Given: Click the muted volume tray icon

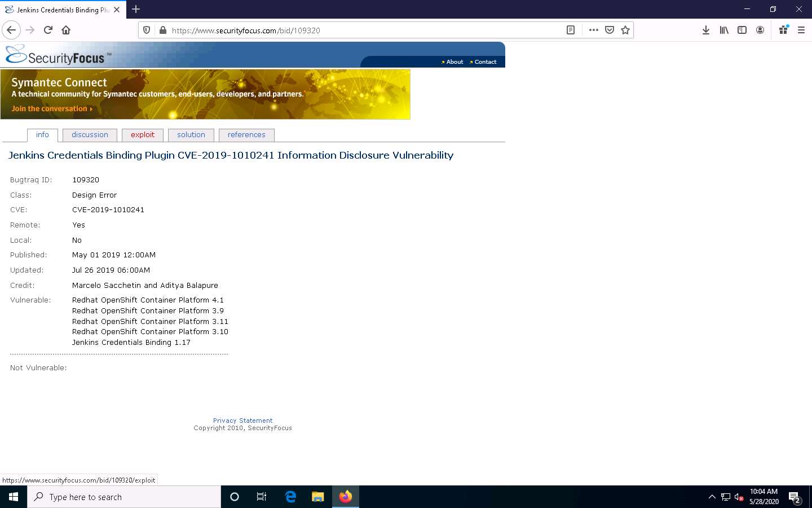Looking at the screenshot, I should (739, 497).
